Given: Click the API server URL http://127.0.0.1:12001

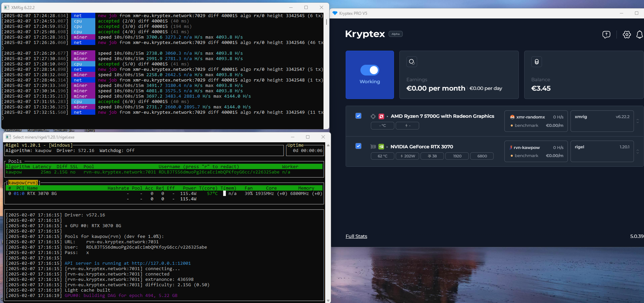Looking at the screenshot, I should point(161,263).
